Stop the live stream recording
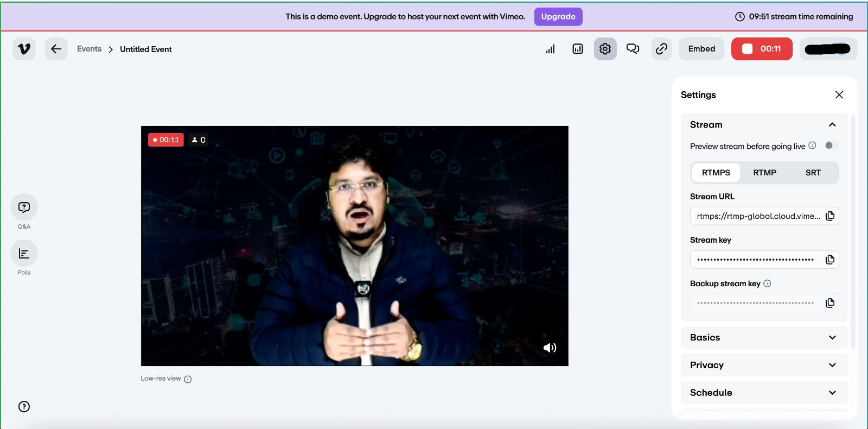The width and height of the screenshot is (868, 429). [x=761, y=49]
